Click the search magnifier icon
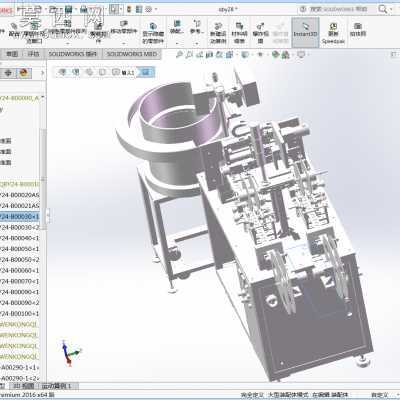The width and height of the screenshot is (400, 400). [383, 9]
